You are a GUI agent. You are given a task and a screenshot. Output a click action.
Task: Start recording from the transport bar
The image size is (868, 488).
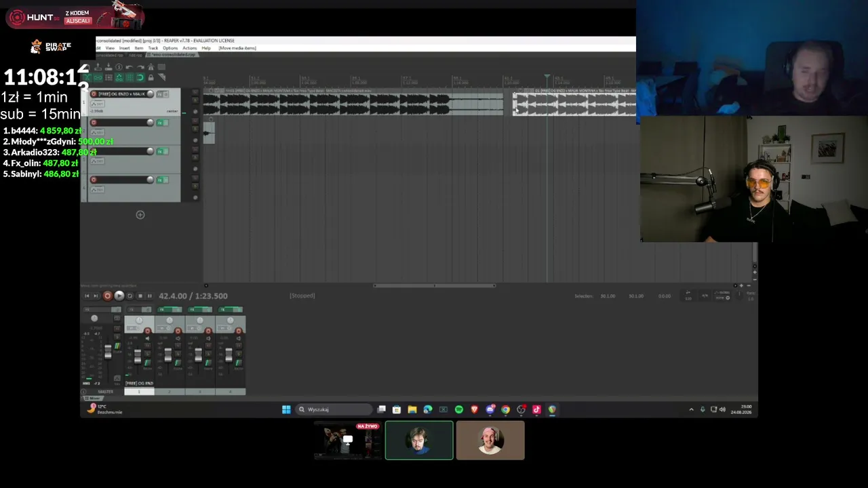pos(107,296)
